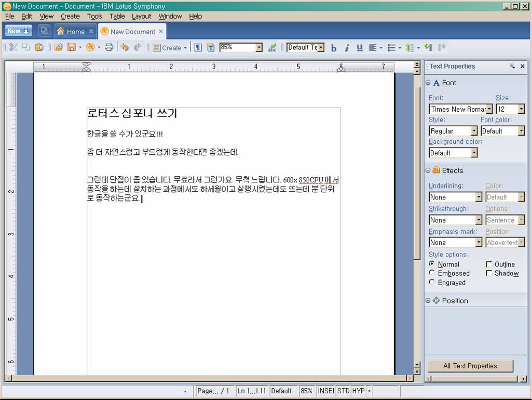Screen dimensions: 532x400
Task: Collapse the Font section
Action: [x=428, y=83]
